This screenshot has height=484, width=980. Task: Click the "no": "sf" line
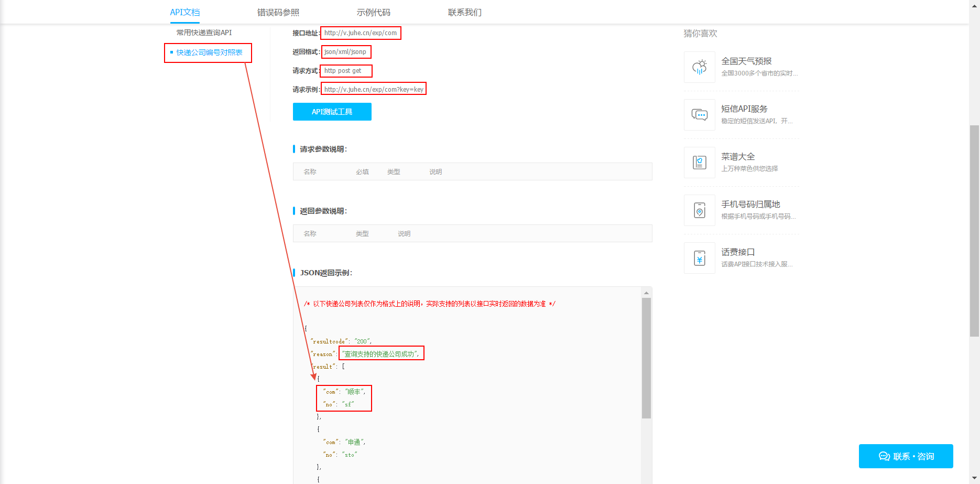coord(339,404)
